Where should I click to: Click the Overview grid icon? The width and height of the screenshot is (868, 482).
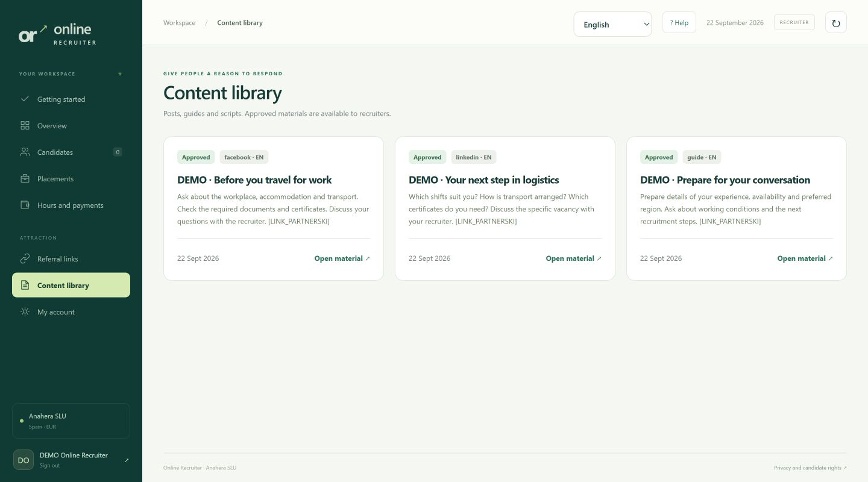point(25,125)
